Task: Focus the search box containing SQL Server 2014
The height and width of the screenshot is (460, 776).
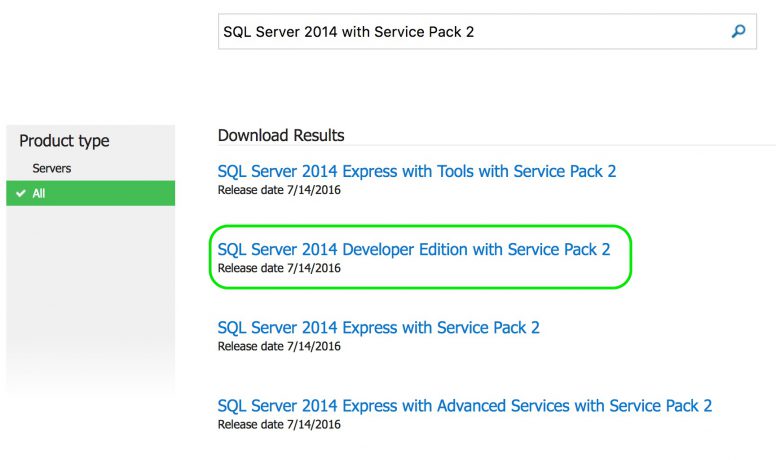Action: [487, 32]
